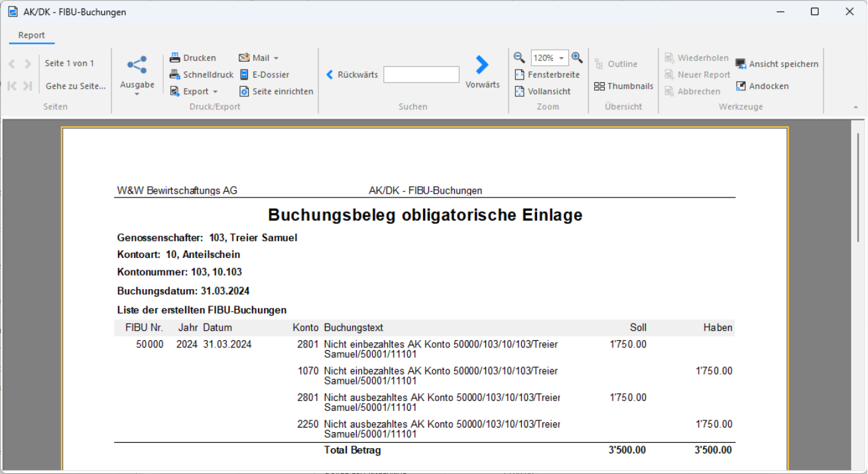The width and height of the screenshot is (868, 474).
Task: Click app icon in title bar
Action: pyautogui.click(x=13, y=12)
